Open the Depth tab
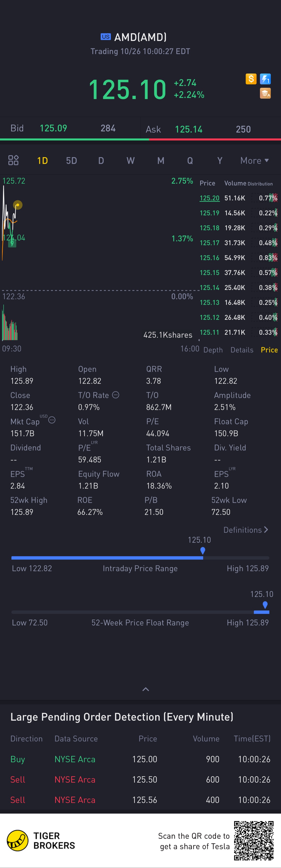This screenshot has width=281, height=868. point(213,350)
